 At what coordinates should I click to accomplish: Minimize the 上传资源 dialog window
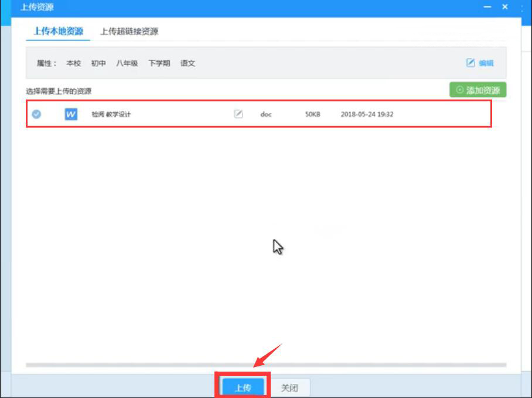pos(487,7)
